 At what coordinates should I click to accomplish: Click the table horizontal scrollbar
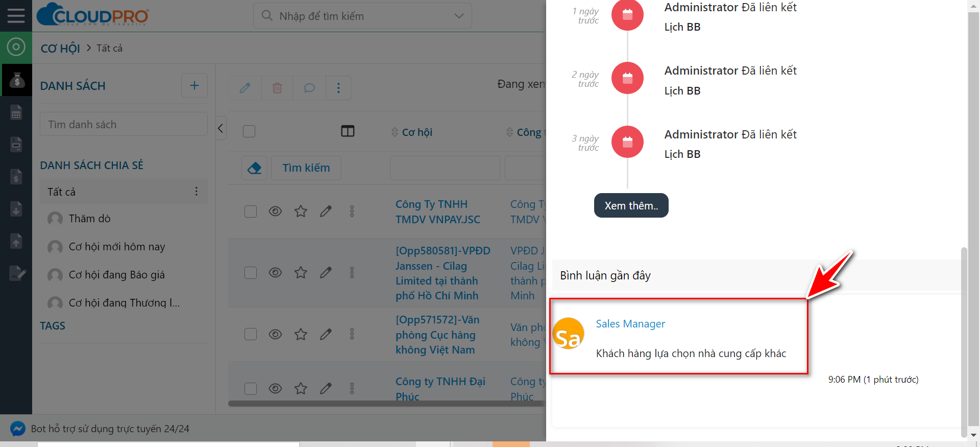386,404
